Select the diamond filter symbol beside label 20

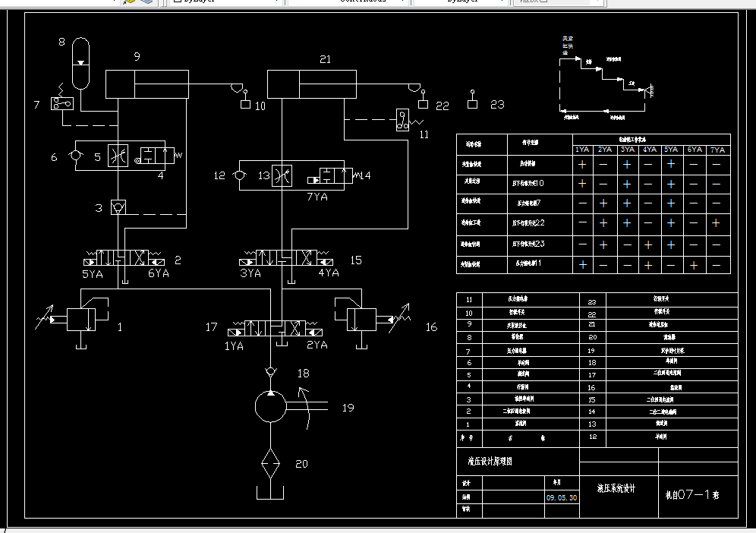coord(270,463)
